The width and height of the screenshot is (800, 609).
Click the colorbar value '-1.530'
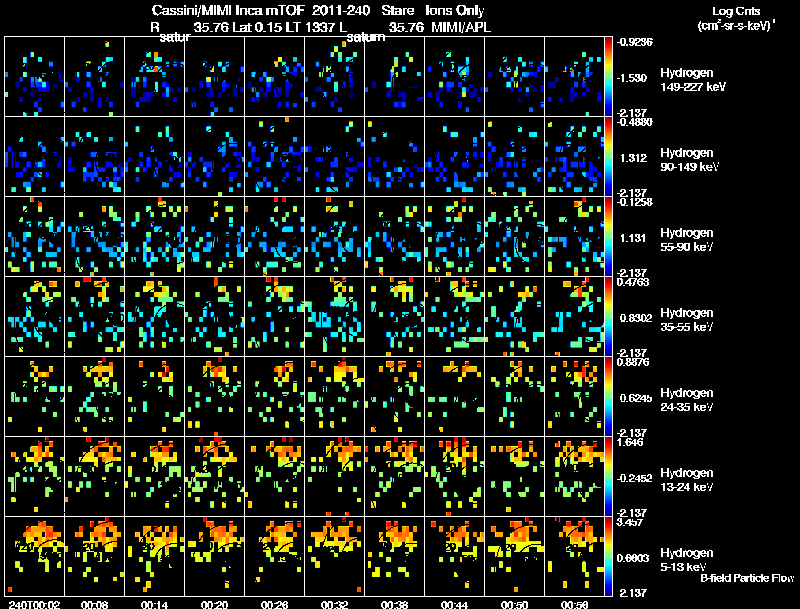tap(632, 78)
